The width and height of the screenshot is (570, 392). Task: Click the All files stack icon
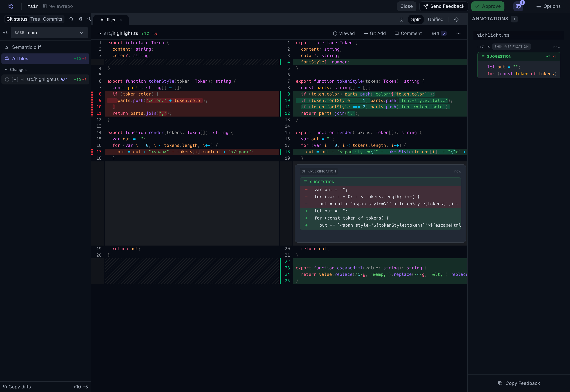(x=7, y=58)
